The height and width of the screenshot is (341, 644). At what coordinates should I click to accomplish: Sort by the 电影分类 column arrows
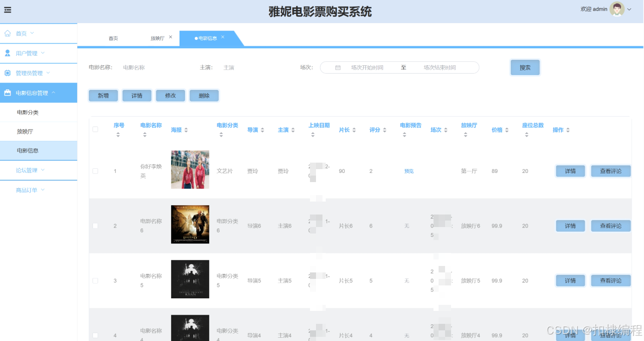click(x=221, y=135)
